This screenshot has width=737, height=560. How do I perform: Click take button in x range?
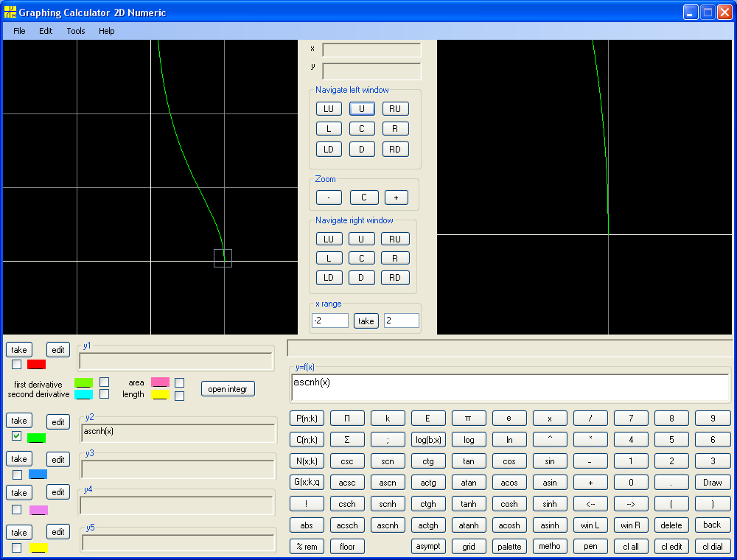[x=366, y=321]
